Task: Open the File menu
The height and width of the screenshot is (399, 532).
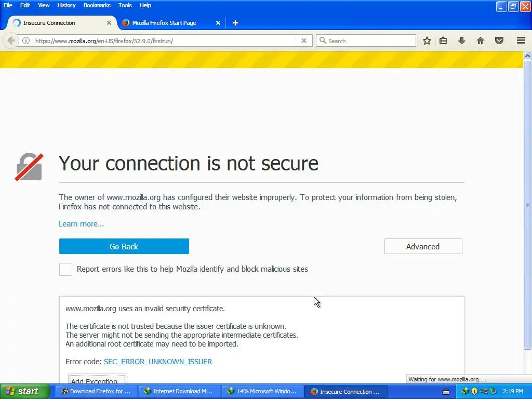Action: pyautogui.click(x=8, y=5)
